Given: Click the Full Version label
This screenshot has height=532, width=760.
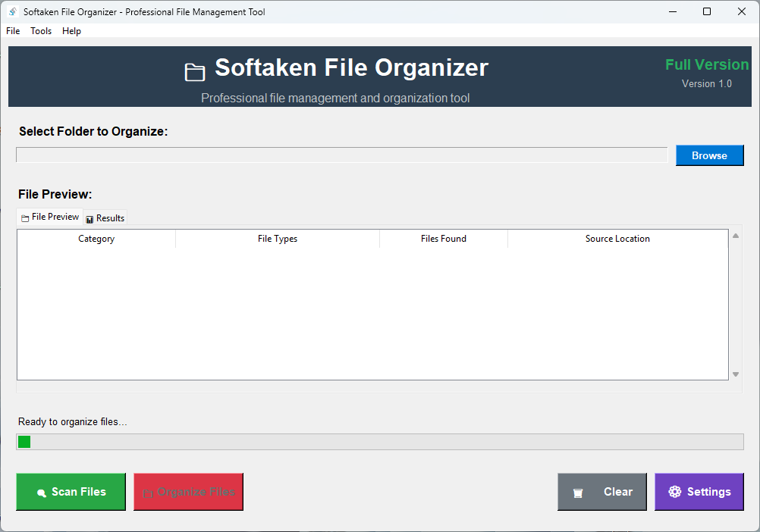Looking at the screenshot, I should (707, 64).
